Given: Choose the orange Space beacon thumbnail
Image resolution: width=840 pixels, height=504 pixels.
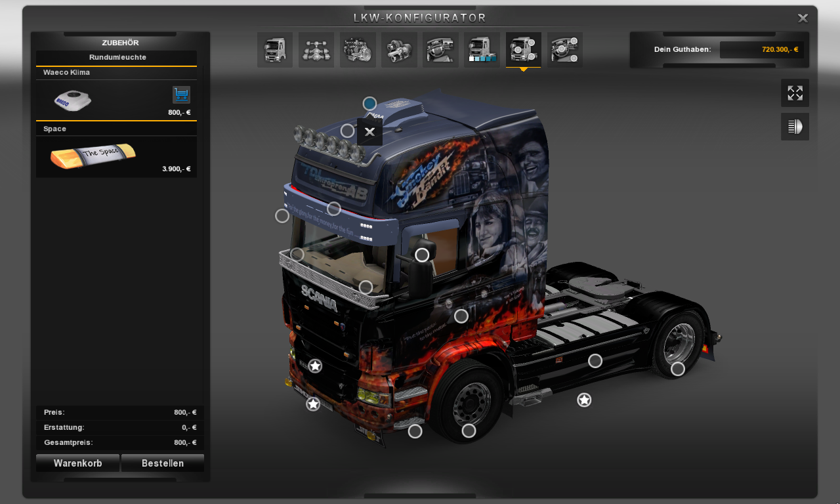Looking at the screenshot, I should 93,156.
